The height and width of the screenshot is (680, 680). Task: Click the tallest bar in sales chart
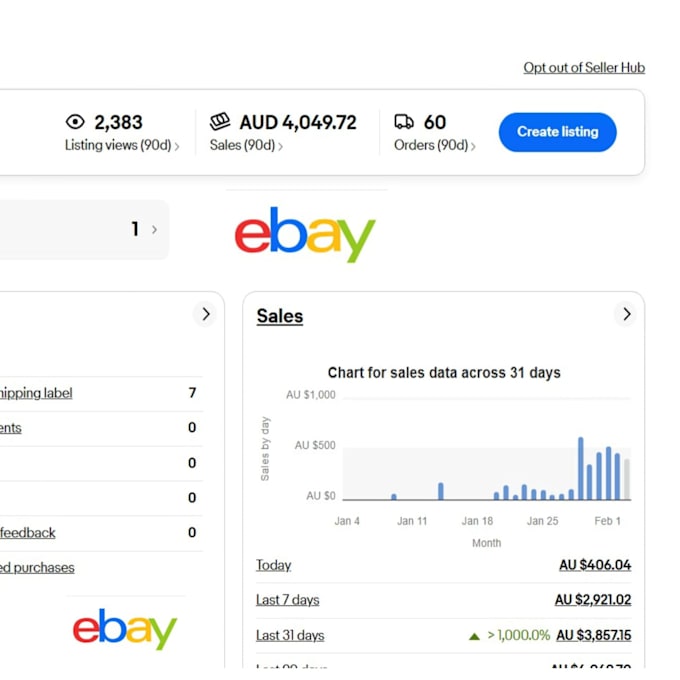point(581,469)
